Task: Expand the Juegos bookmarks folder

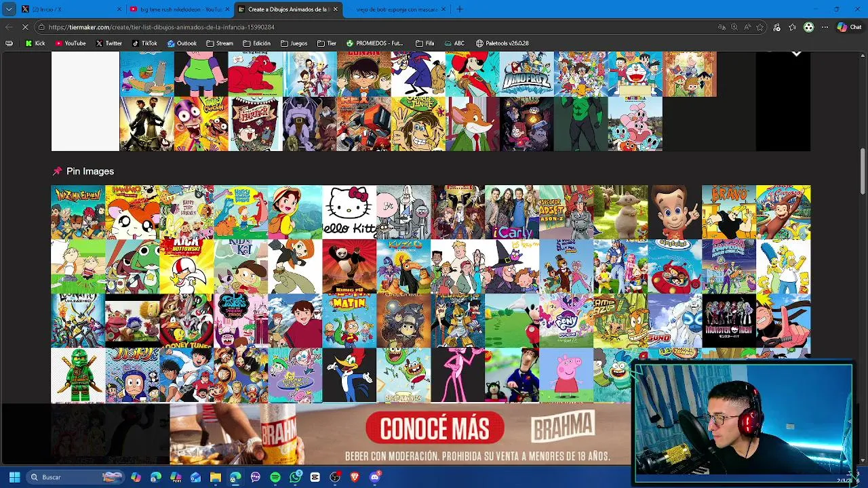Action: 294,43
